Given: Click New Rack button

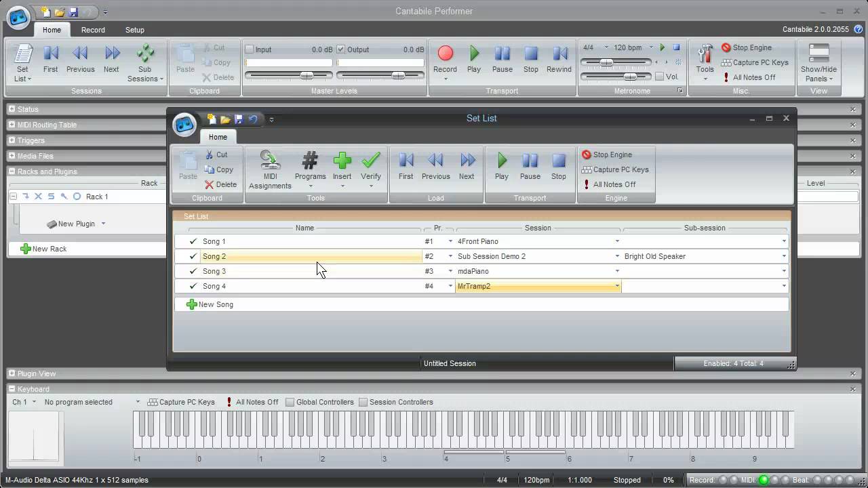Looking at the screenshot, I should coord(43,249).
